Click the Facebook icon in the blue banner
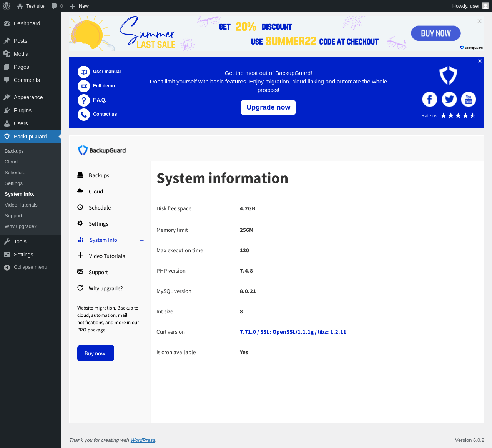Image resolution: width=492 pixels, height=448 pixels. tap(430, 99)
